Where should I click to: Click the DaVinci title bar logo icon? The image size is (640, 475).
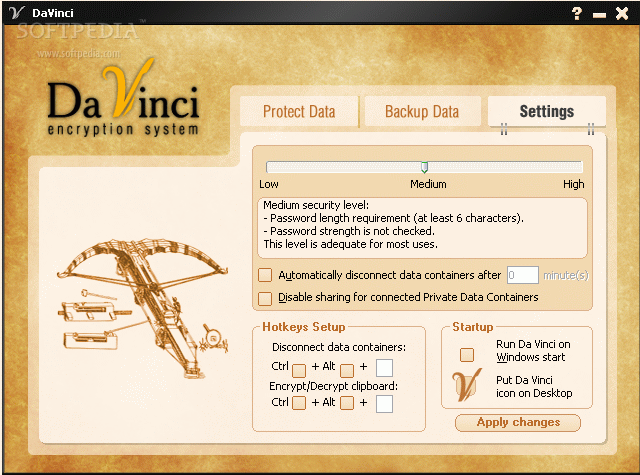coord(16,12)
